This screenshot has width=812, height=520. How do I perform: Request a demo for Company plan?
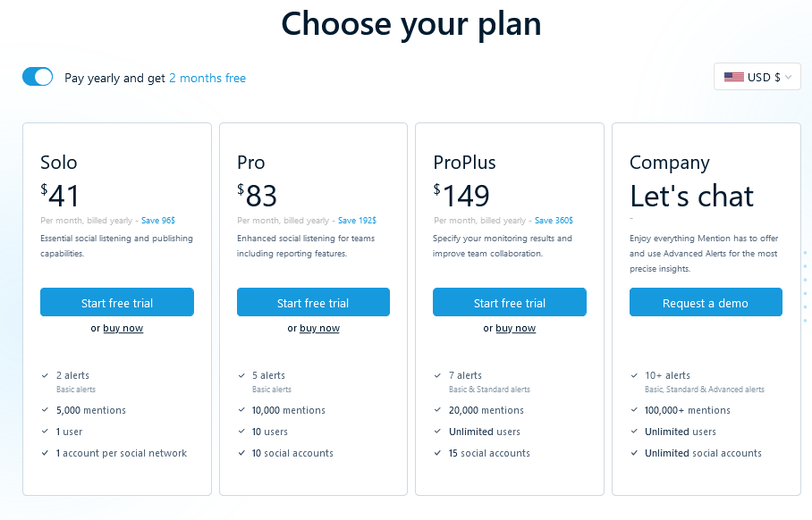[706, 303]
